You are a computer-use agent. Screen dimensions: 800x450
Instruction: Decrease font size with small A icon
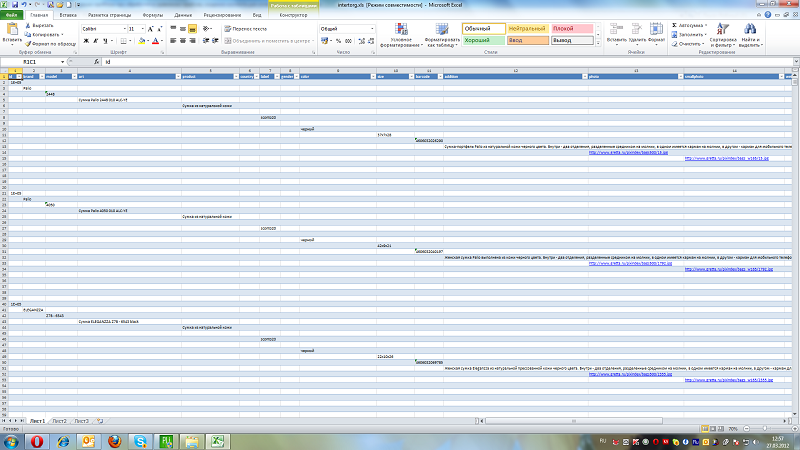pos(160,29)
